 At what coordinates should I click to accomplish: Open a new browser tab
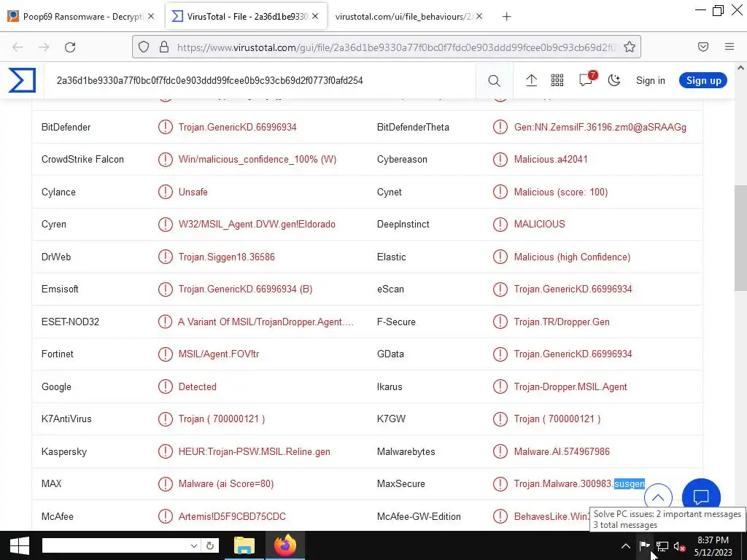(x=506, y=17)
